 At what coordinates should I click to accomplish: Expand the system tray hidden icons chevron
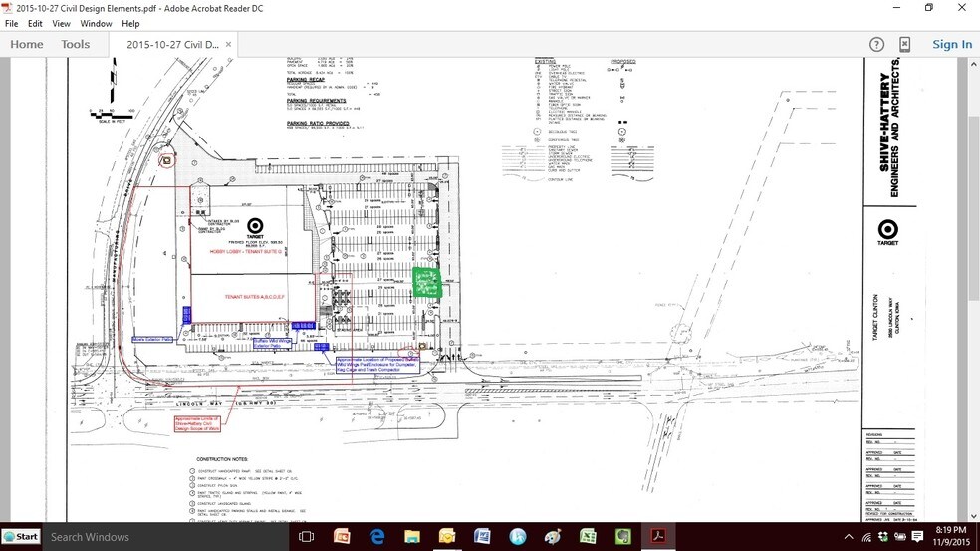[849, 537]
